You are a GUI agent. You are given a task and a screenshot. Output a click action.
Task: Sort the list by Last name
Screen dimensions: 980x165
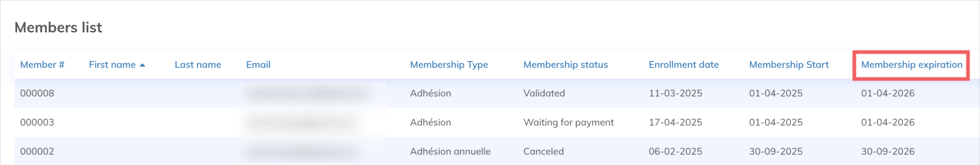[x=198, y=65]
